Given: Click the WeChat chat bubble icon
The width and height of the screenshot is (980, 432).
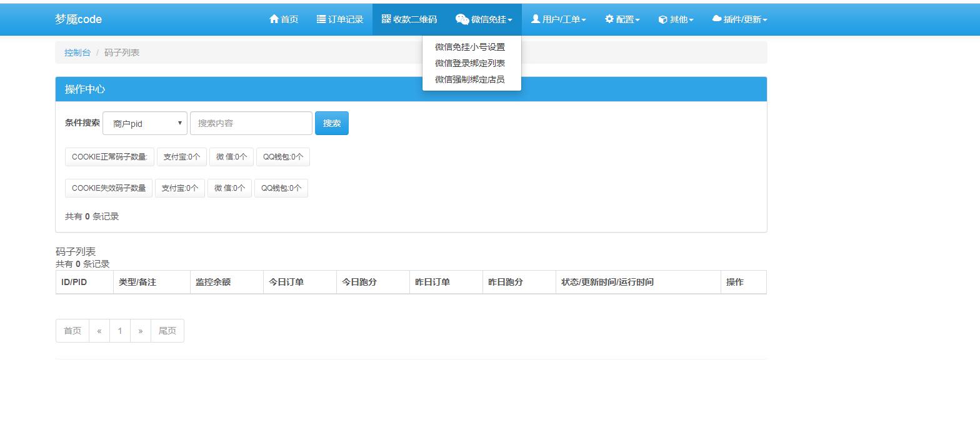Looking at the screenshot, I should [x=462, y=19].
